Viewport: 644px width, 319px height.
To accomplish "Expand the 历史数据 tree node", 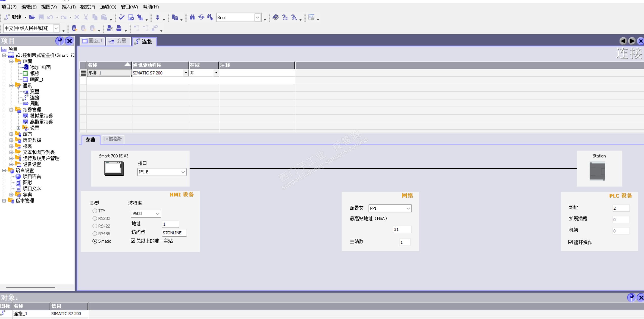I will pos(11,140).
